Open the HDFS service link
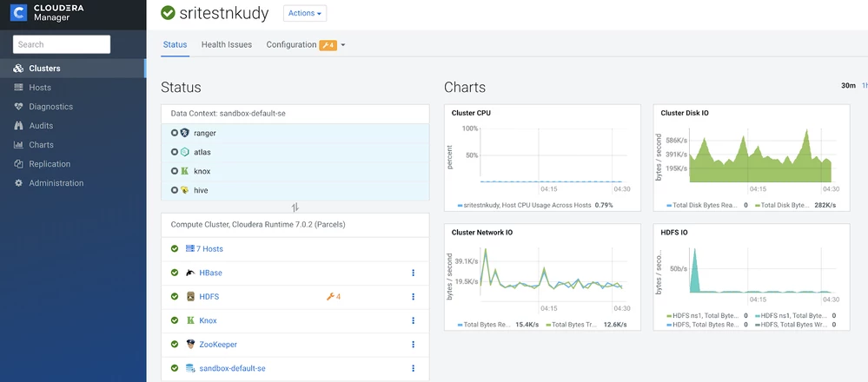Viewport: 868px width, 382px height. (209, 297)
